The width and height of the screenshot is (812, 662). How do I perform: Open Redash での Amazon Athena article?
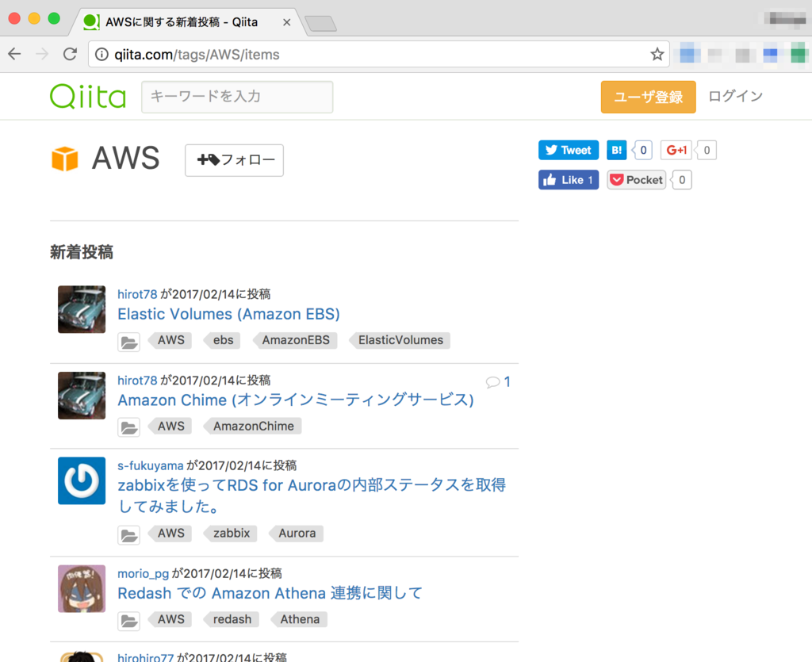(x=270, y=593)
